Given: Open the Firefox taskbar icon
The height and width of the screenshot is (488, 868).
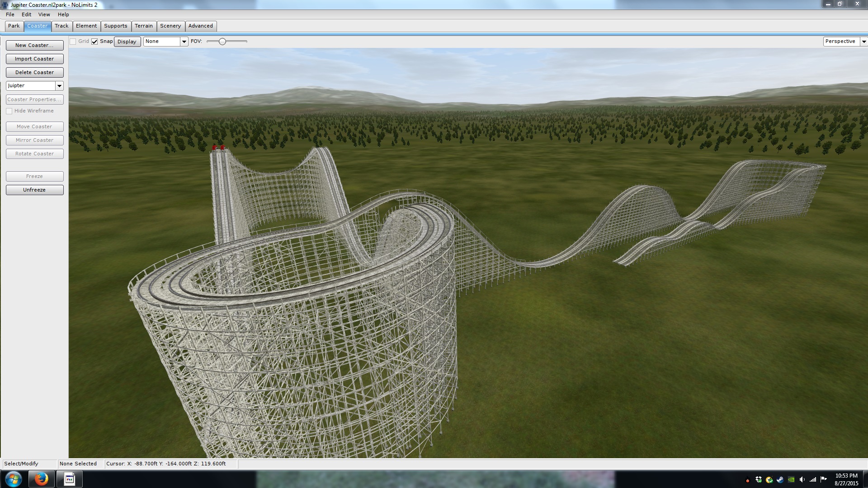Looking at the screenshot, I should [41, 479].
